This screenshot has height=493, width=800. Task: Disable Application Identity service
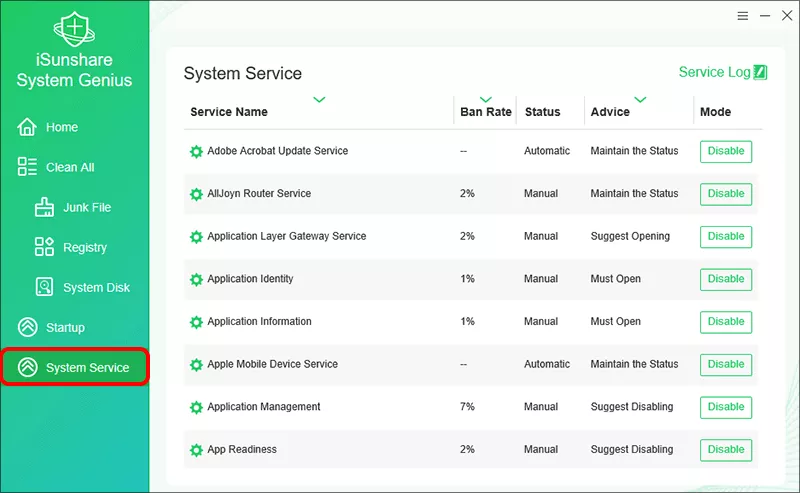coord(726,279)
